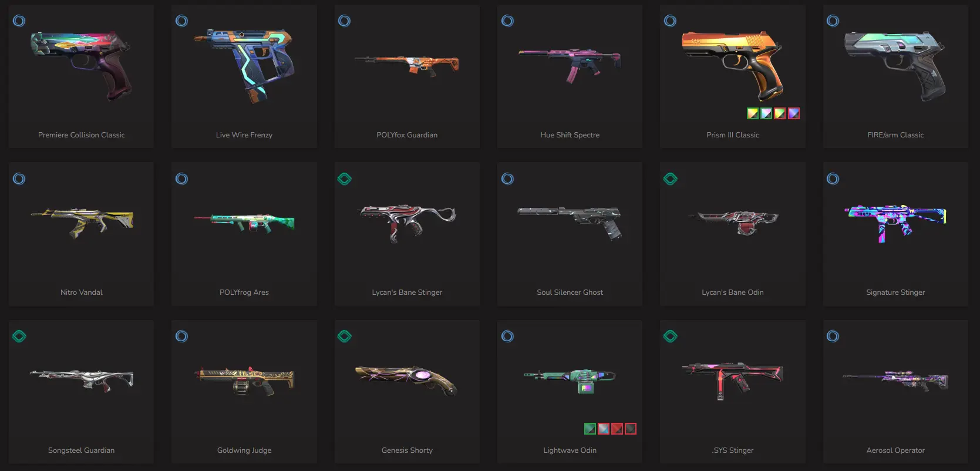The width and height of the screenshot is (980, 471).
Task: Select the purple-blue Prism III Classic variant swatch
Action: [794, 113]
